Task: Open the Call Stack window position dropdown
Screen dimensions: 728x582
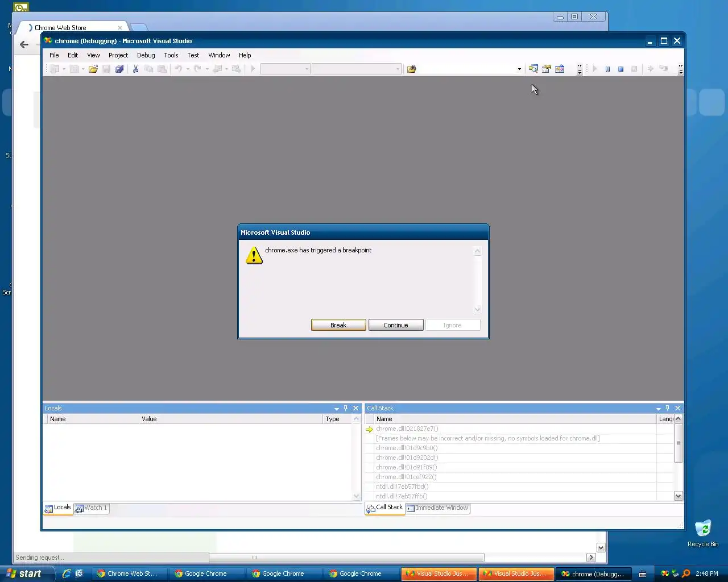Action: 658,409
